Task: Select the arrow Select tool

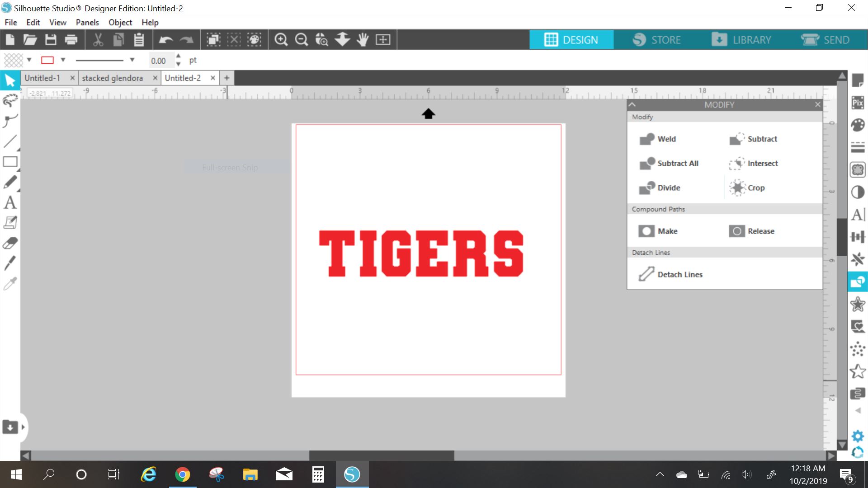Action: pos(10,80)
